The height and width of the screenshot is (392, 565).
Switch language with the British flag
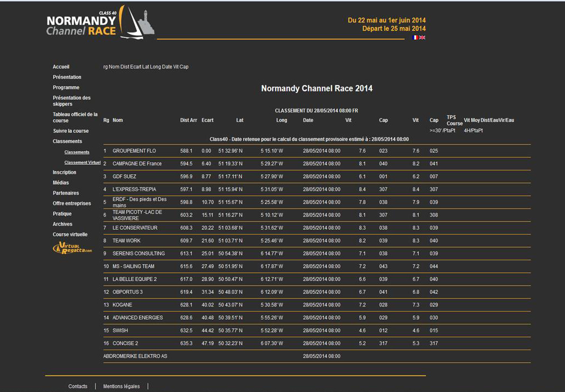point(423,37)
